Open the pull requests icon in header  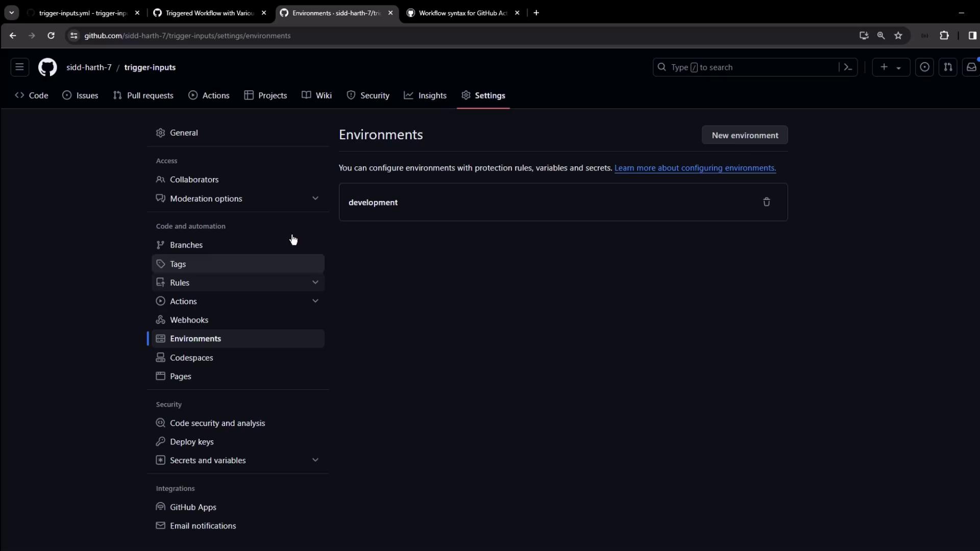(x=948, y=67)
